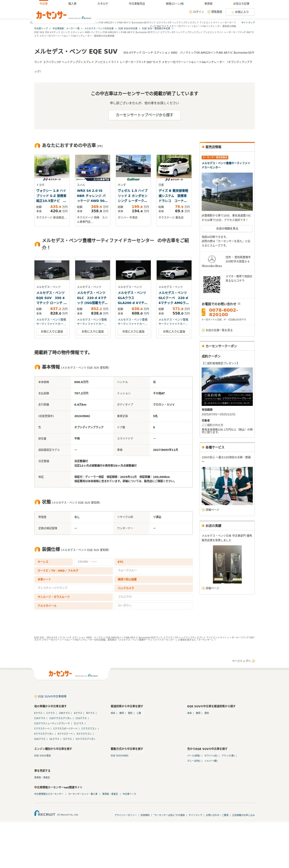The height and width of the screenshot is (868, 289).
Task: Click the ページトップへ link
Action: pos(243,661)
